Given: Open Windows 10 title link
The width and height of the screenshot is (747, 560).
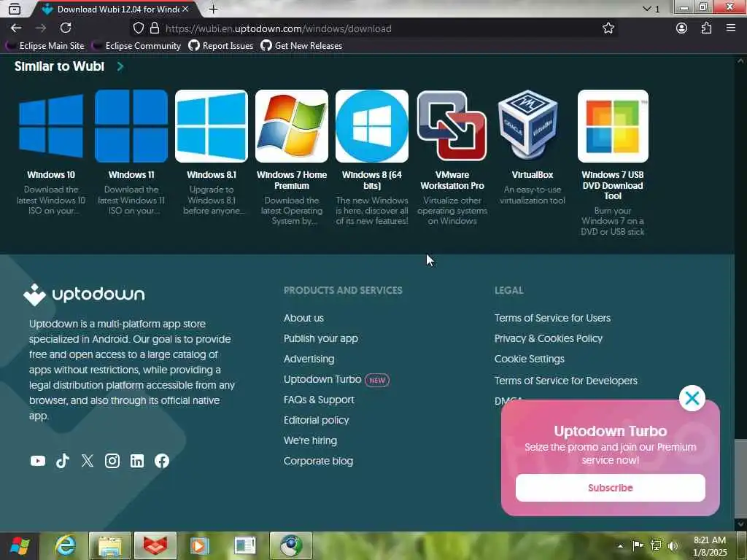Looking at the screenshot, I should [x=51, y=175].
